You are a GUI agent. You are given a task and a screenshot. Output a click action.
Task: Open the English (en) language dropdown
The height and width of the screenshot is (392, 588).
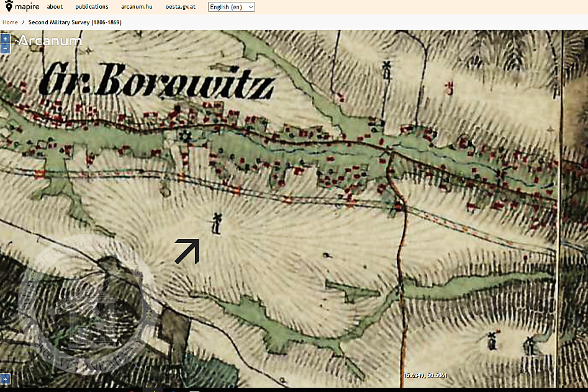tap(231, 7)
